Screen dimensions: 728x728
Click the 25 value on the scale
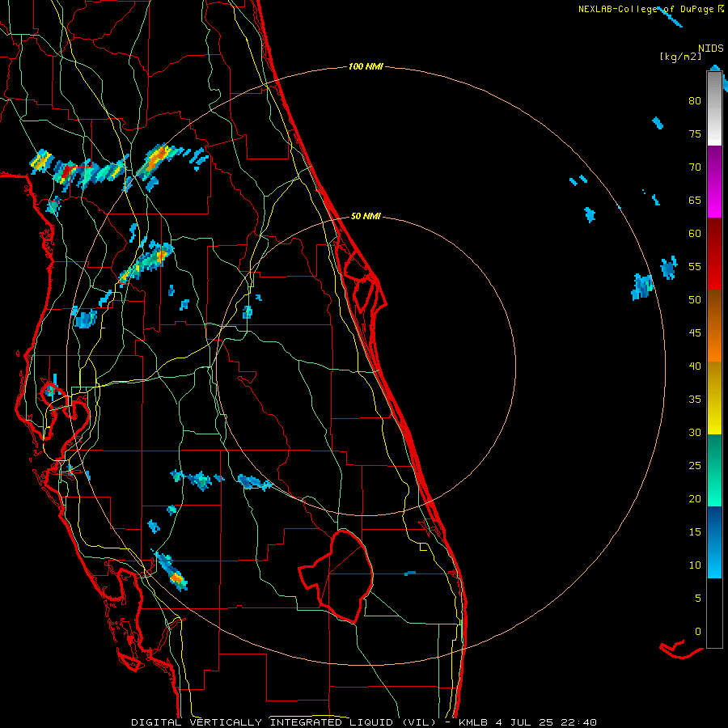695,465
